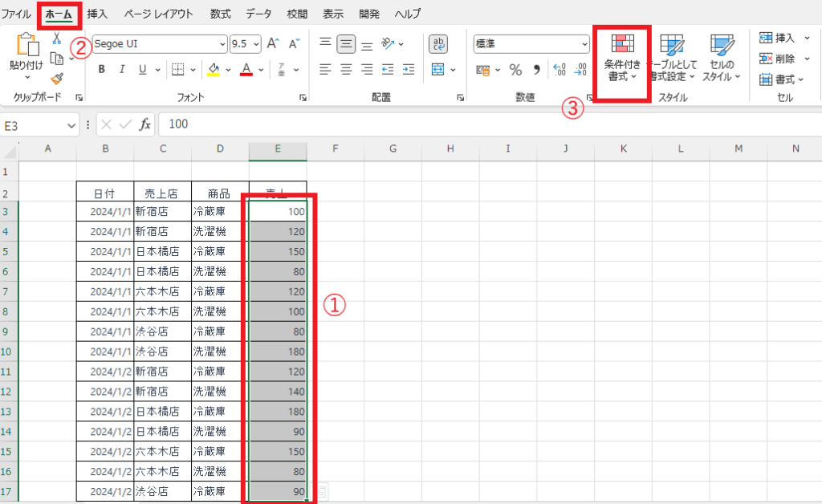Select the Format Painter brush

pos(57,79)
